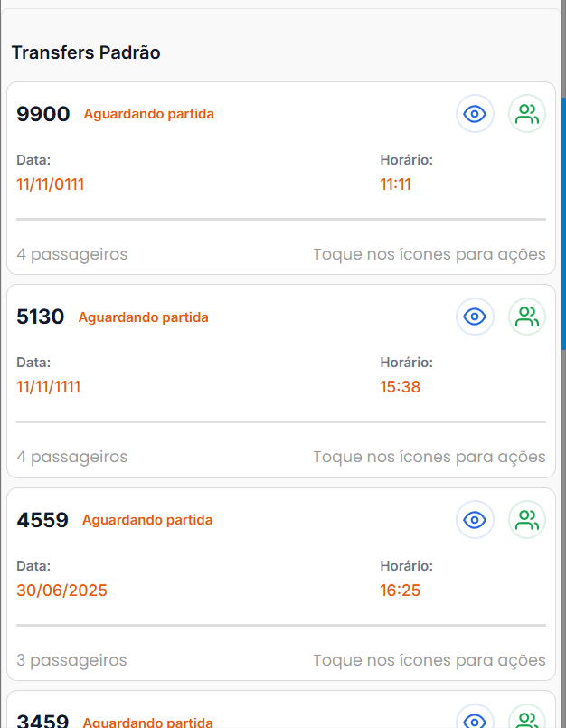Screen dimensions: 566x728
Task: Click Aguardando partida status on transfer 4559
Action: pyautogui.click(x=147, y=520)
